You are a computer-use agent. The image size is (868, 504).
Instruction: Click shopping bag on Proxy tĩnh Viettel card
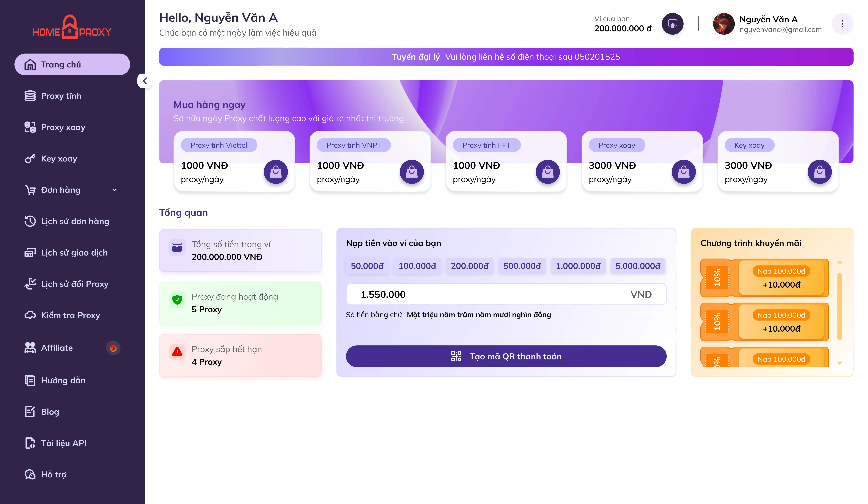tap(276, 172)
